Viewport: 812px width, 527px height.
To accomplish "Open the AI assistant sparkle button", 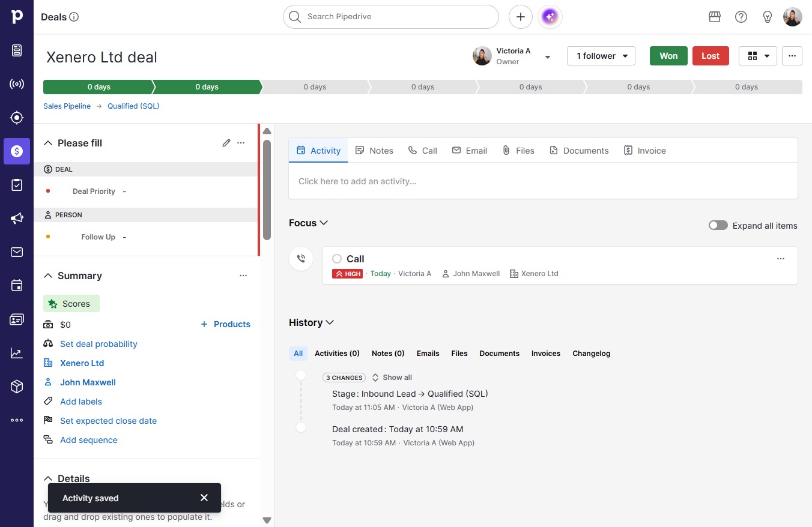I will tap(550, 17).
